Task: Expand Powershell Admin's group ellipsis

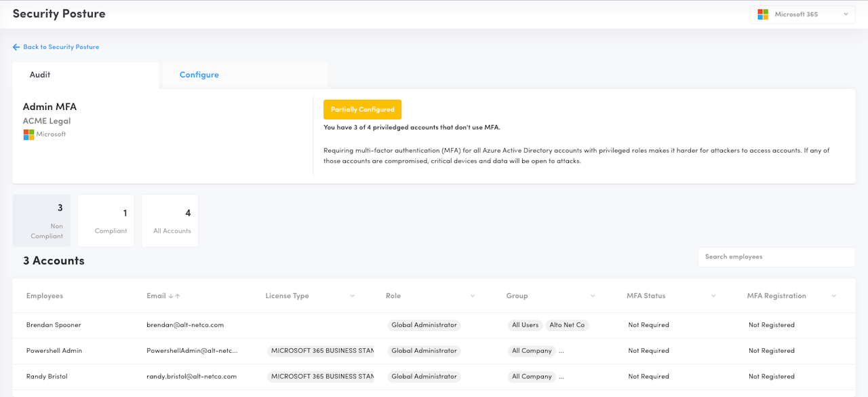Action: [561, 351]
